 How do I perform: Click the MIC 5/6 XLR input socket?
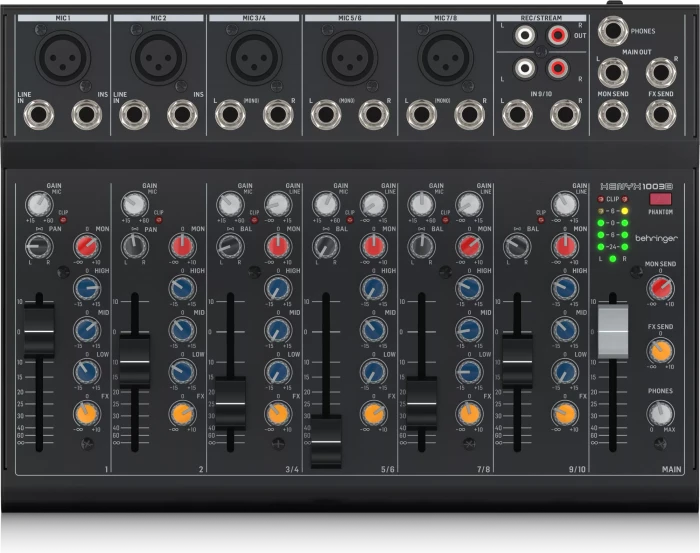coord(350,58)
